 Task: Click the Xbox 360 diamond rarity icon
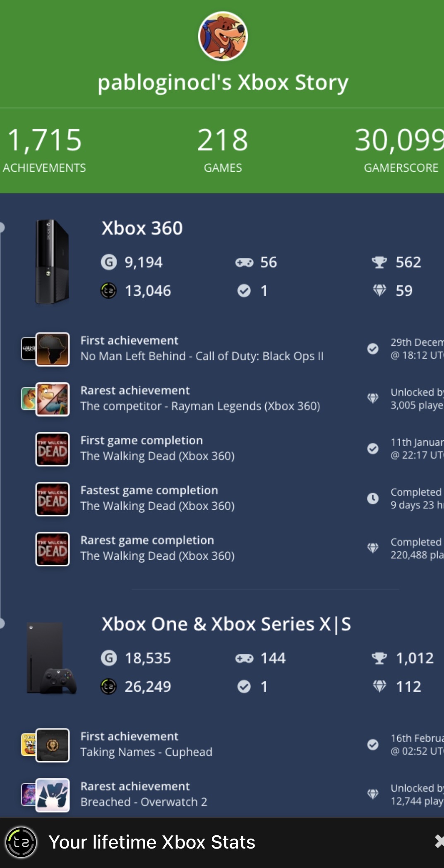click(x=379, y=290)
